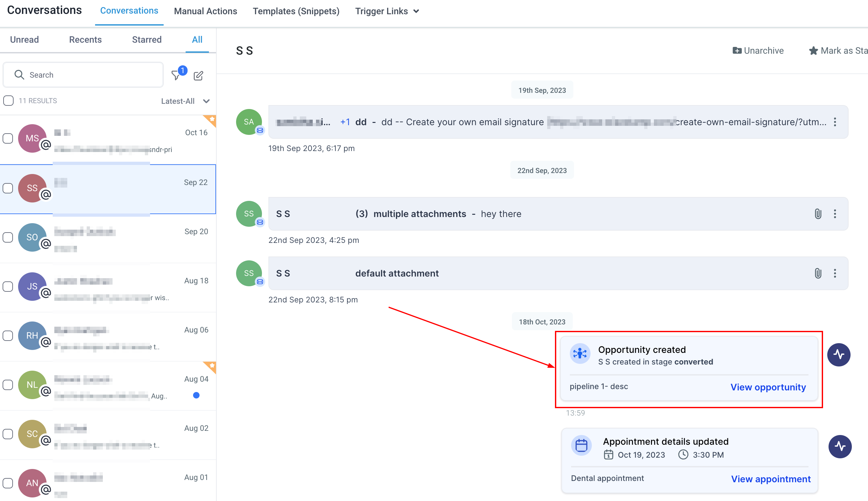Image resolution: width=868 pixels, height=501 pixels.
Task: Click the AN contact avatar
Action: (32, 483)
